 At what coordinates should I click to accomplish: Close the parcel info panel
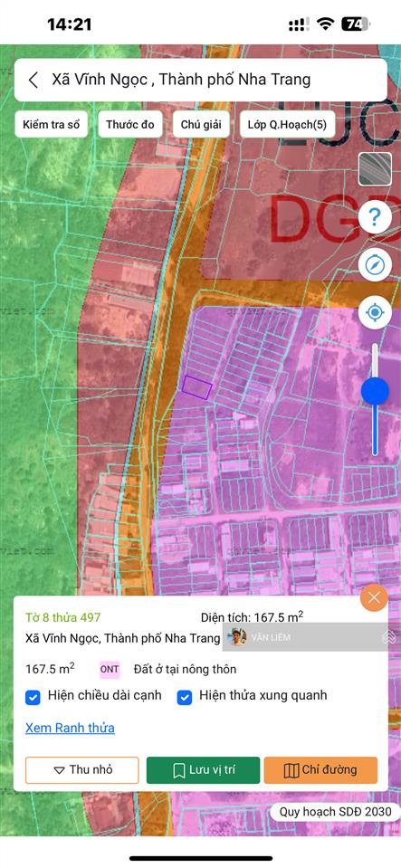click(x=374, y=597)
